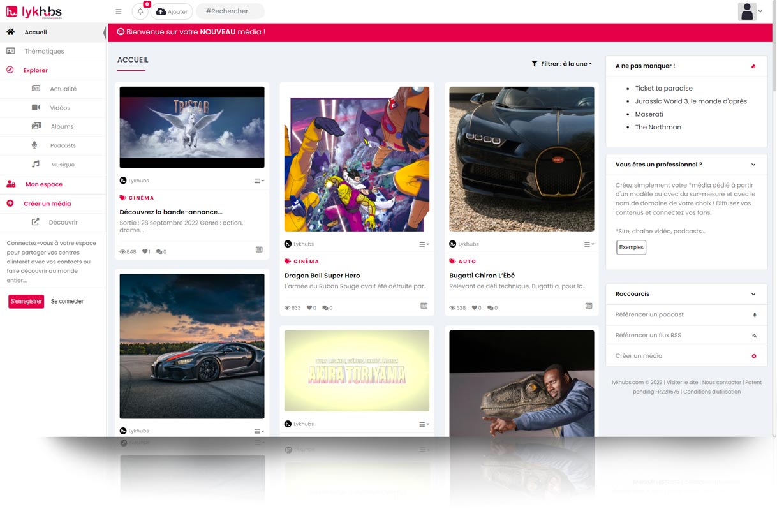The width and height of the screenshot is (777, 532).
Task: Open Jurassic World 3, le monde d'après
Action: 691,101
